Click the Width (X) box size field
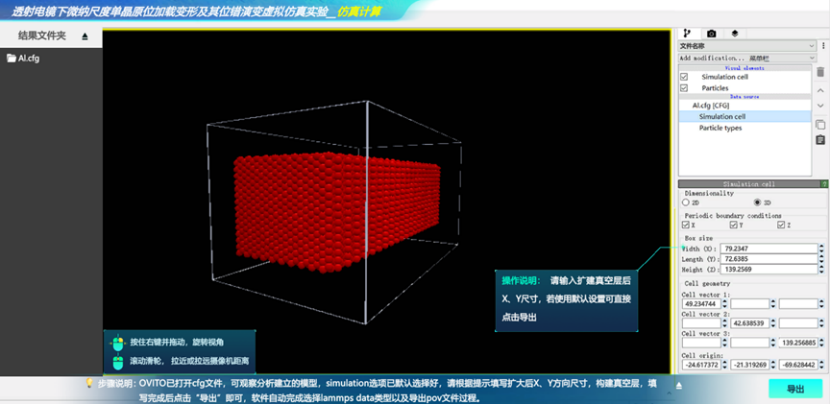The width and height of the screenshot is (830, 405). 750,247
